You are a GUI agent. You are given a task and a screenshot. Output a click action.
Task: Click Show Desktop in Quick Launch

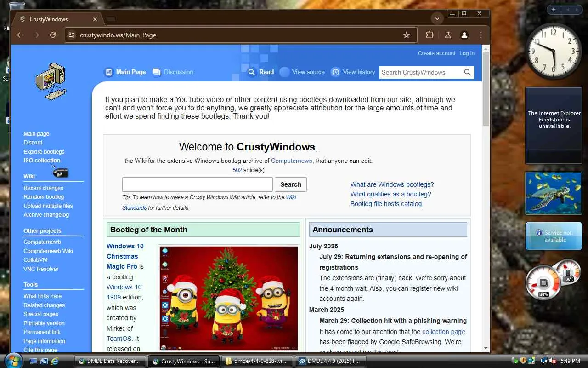[34, 362]
